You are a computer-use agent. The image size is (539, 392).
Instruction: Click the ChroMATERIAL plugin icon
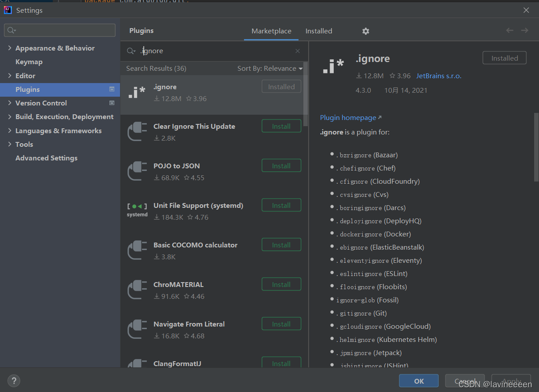pos(137,290)
